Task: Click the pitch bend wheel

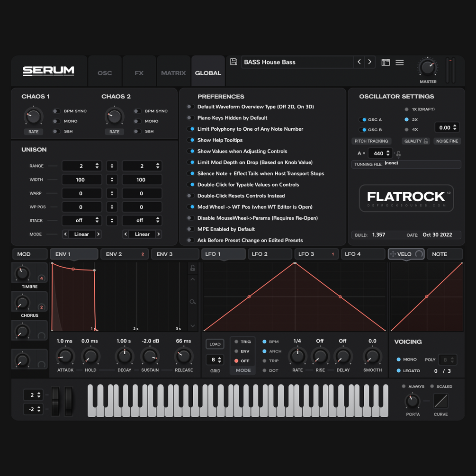Action: pos(55,401)
